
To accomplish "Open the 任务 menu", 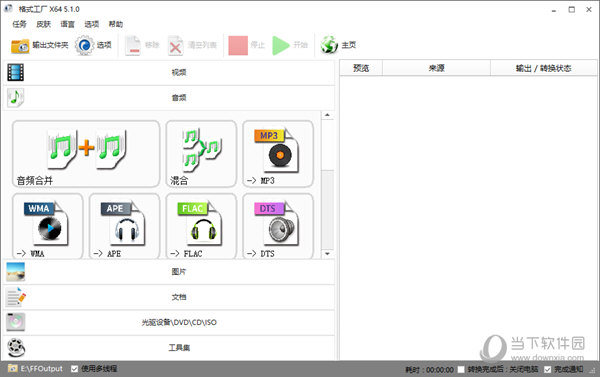I will pyautogui.click(x=20, y=24).
